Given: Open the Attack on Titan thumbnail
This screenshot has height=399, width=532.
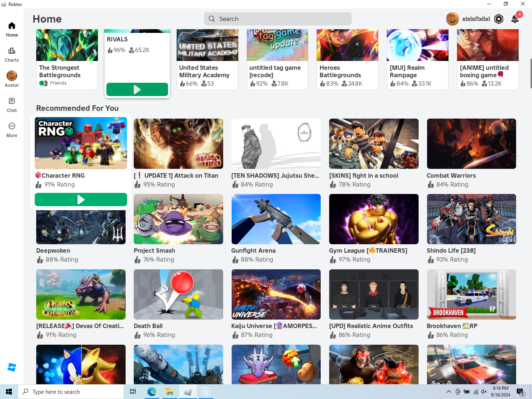Looking at the screenshot, I should 178,144.
